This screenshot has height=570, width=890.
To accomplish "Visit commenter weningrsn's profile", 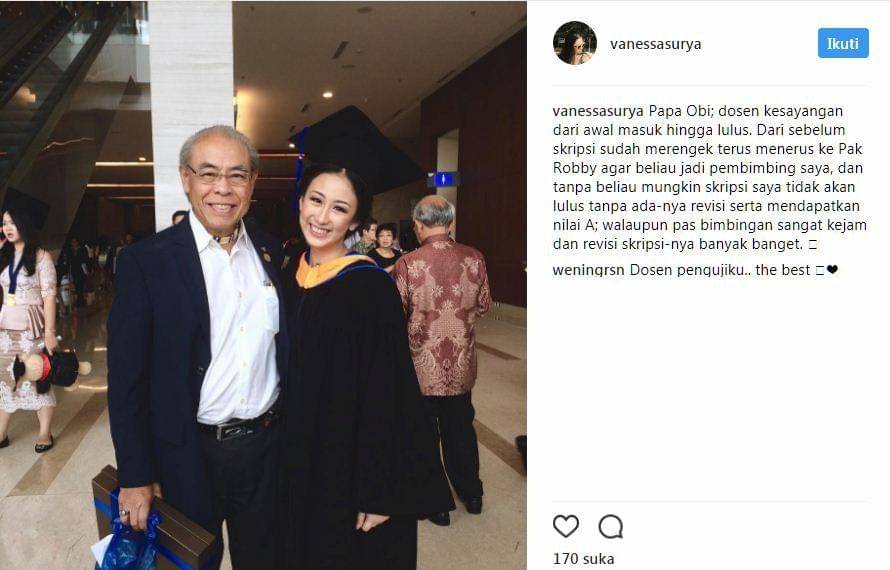I will tap(589, 270).
